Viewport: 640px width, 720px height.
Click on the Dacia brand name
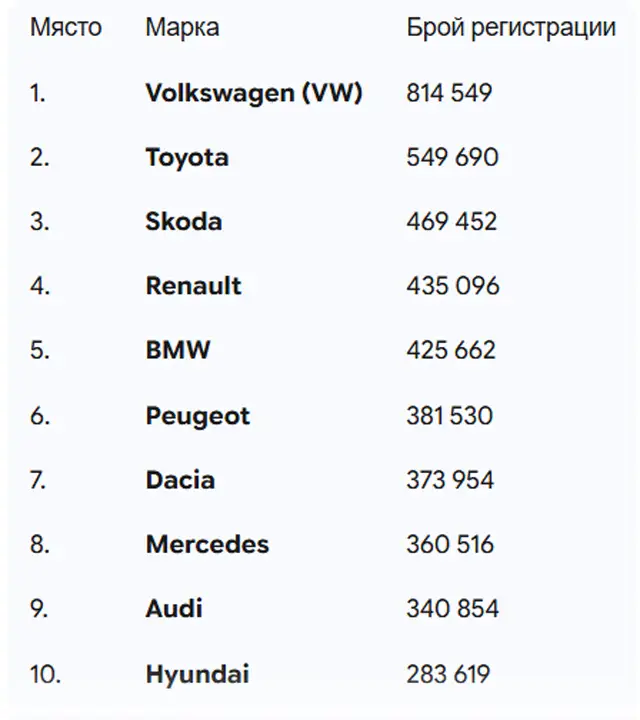[x=180, y=480]
